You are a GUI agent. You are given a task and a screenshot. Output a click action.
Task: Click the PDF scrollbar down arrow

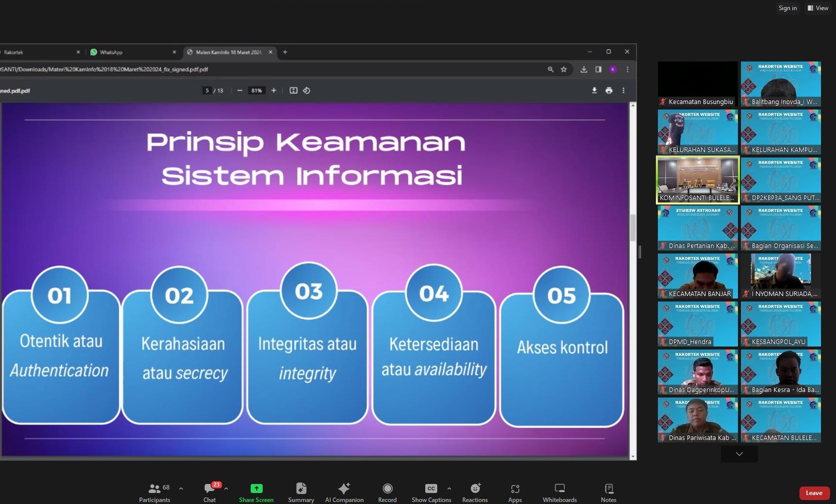pos(633,456)
